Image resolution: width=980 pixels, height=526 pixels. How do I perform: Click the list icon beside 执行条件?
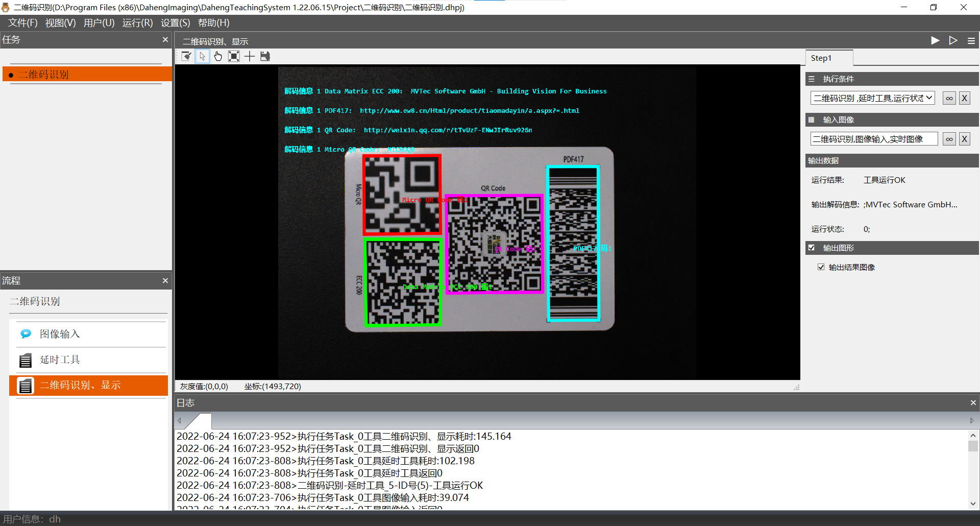812,79
